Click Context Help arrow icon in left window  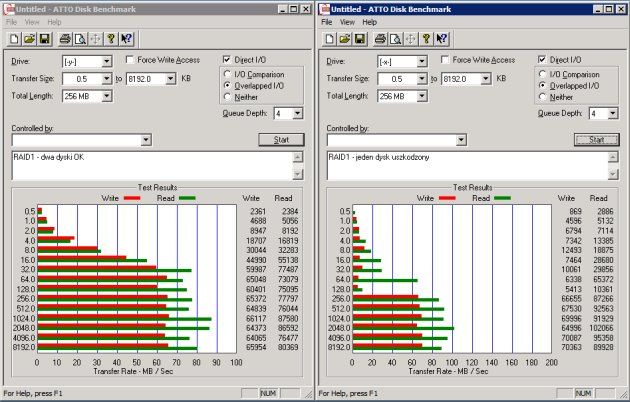click(x=126, y=39)
